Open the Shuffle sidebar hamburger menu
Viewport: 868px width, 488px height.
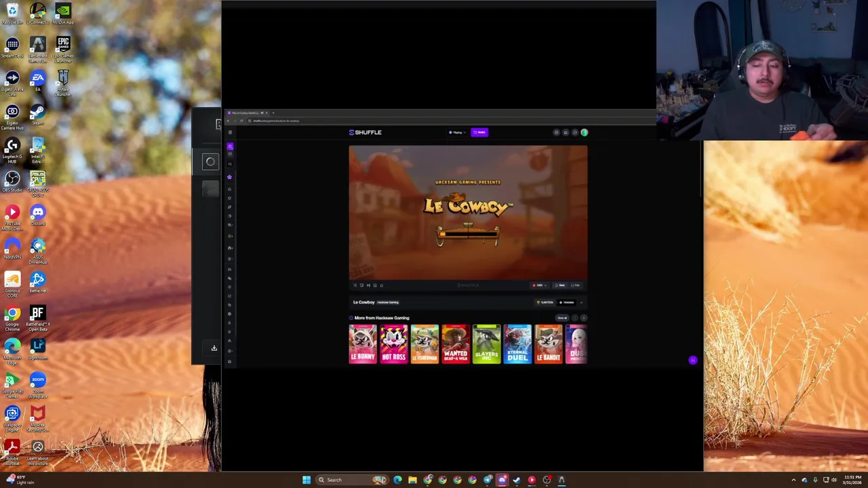[230, 132]
